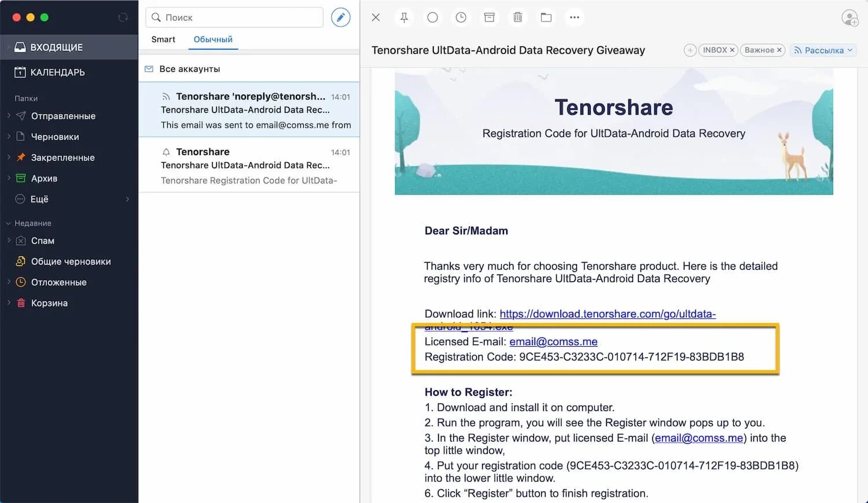Screen dimensions: 868x503
Task: Select Все аккаунты header
Action: point(249,69)
